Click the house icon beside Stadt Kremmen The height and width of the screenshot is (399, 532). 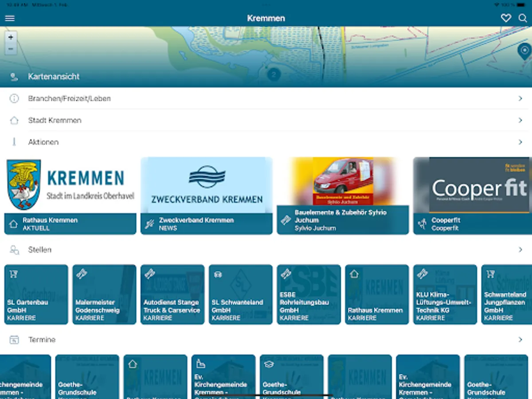pos(14,120)
